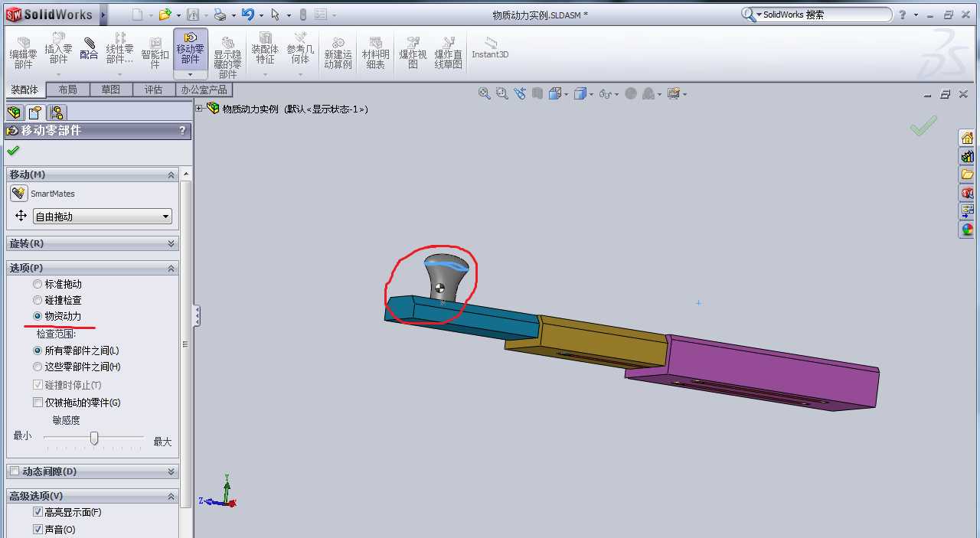Collapse the 高级选项(V) section
The width and height of the screenshot is (980, 538).
[x=171, y=497]
